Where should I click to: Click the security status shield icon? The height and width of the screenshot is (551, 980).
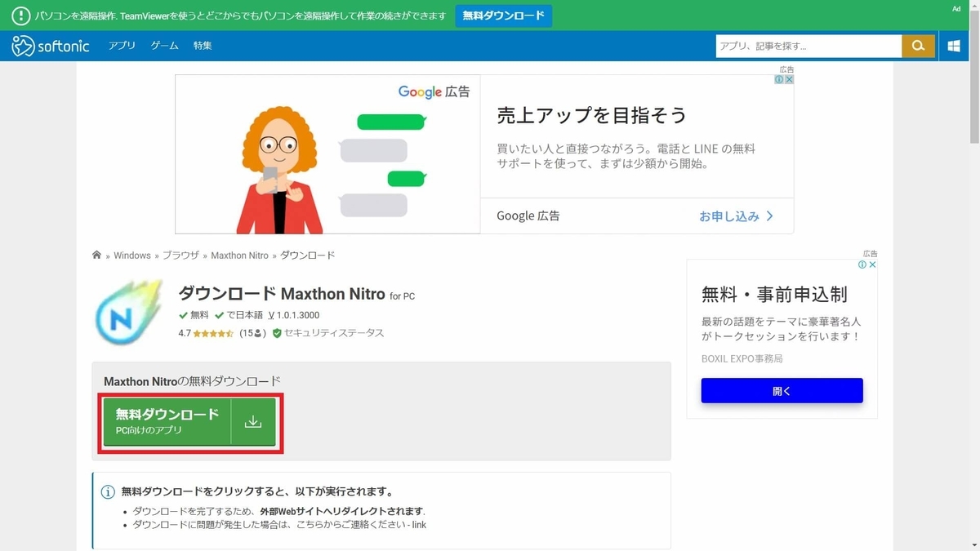click(x=277, y=333)
